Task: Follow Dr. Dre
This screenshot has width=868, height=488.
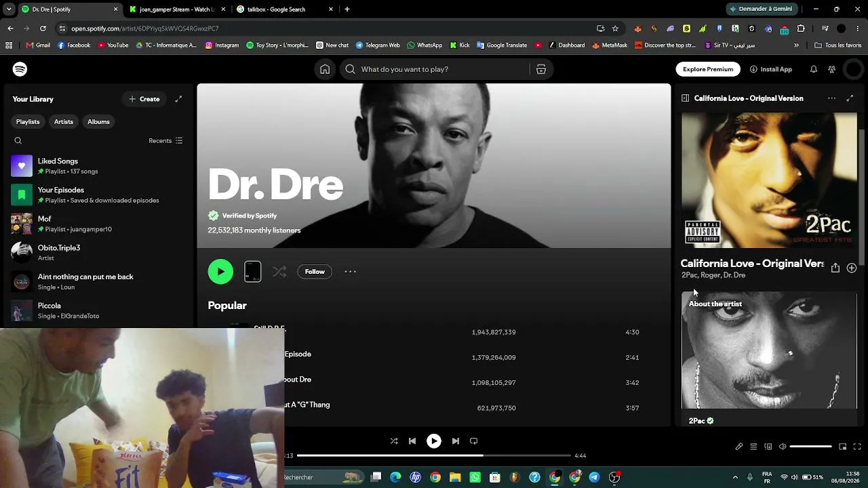Action: coord(315,272)
